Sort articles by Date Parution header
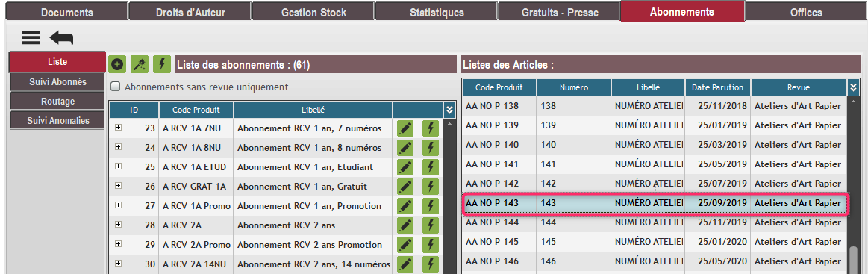Image resolution: width=868 pixels, height=274 pixels. coord(718,87)
